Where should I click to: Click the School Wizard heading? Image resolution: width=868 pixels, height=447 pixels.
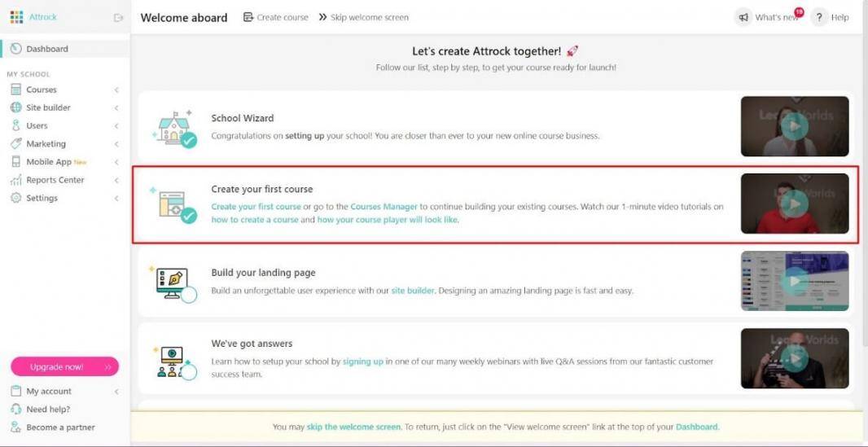click(243, 118)
